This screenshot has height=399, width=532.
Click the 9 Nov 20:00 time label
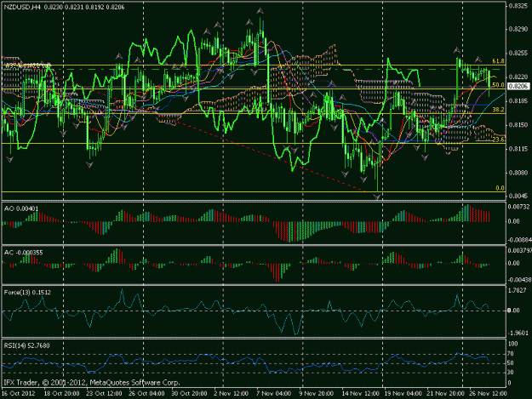pyautogui.click(x=316, y=394)
